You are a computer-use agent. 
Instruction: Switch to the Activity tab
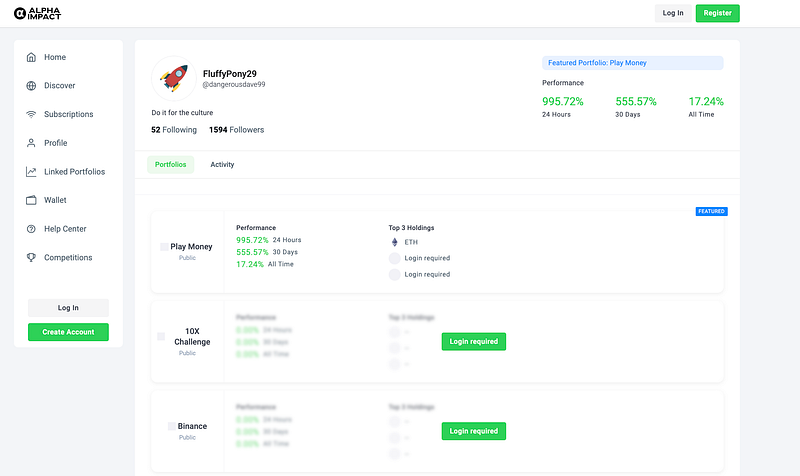point(222,165)
